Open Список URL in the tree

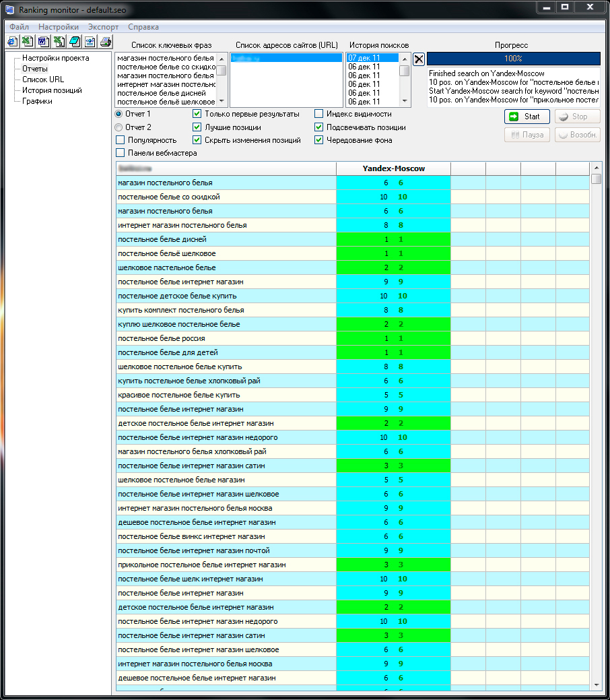[x=43, y=79]
